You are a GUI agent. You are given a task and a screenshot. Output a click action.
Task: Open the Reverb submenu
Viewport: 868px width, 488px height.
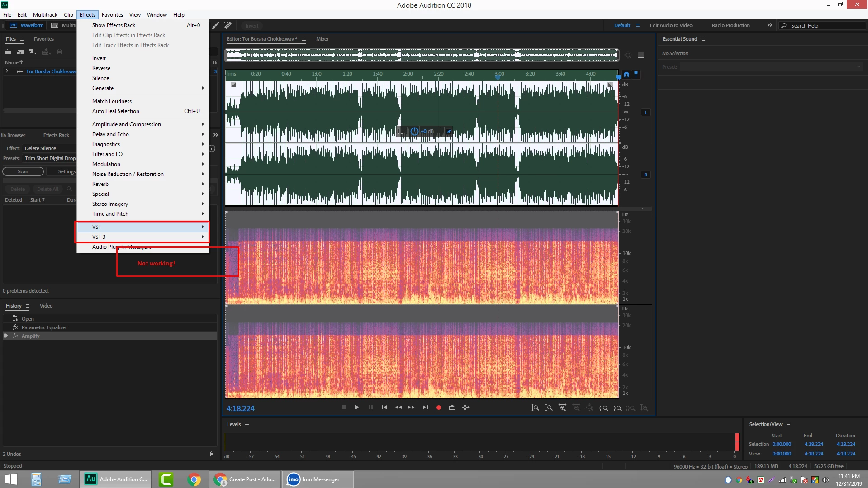pos(143,184)
